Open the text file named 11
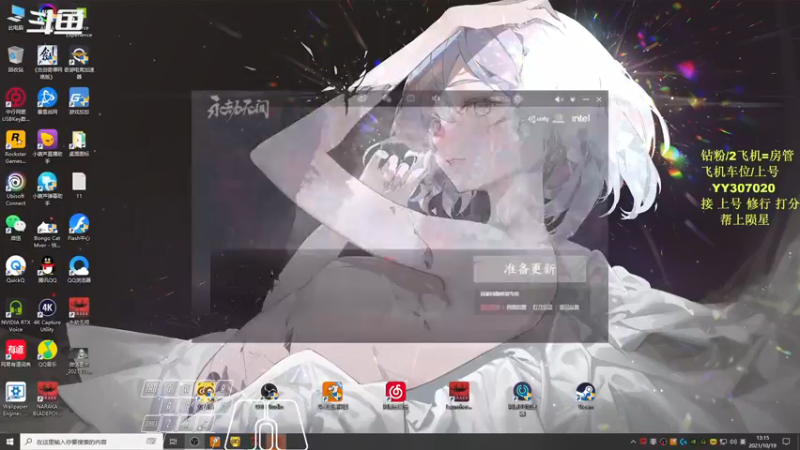This screenshot has width=800, height=450. coord(79,185)
